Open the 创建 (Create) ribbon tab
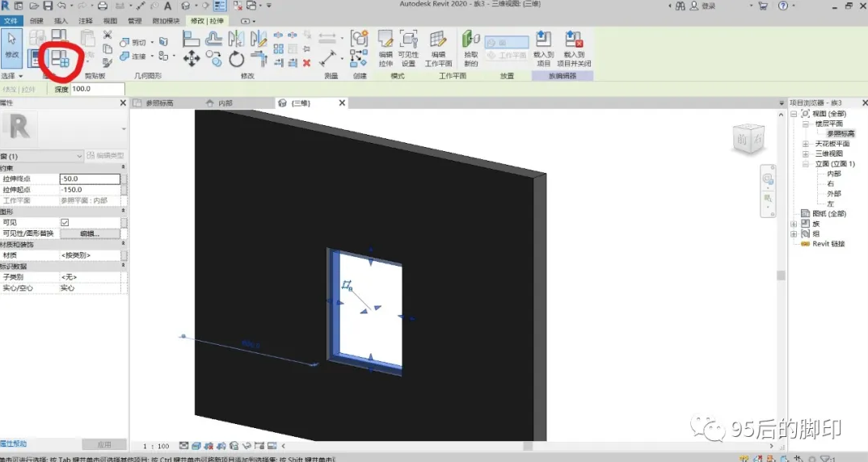Image resolution: width=868 pixels, height=462 pixels. coord(36,21)
